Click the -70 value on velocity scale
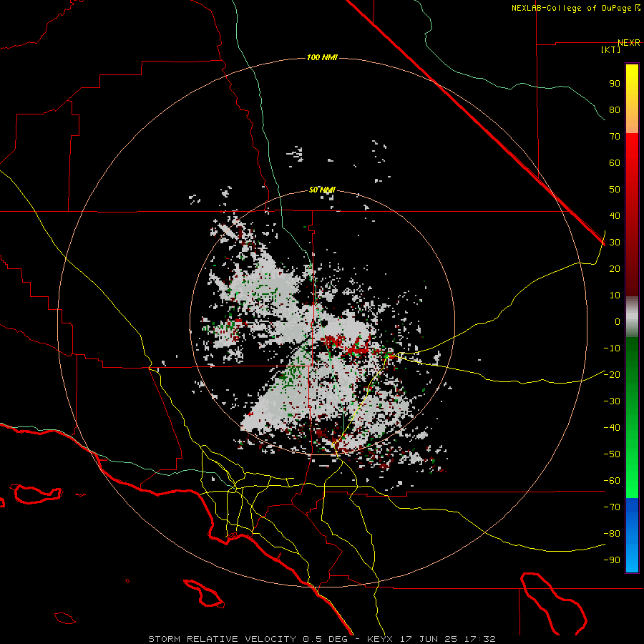The image size is (644, 644). pos(612,507)
